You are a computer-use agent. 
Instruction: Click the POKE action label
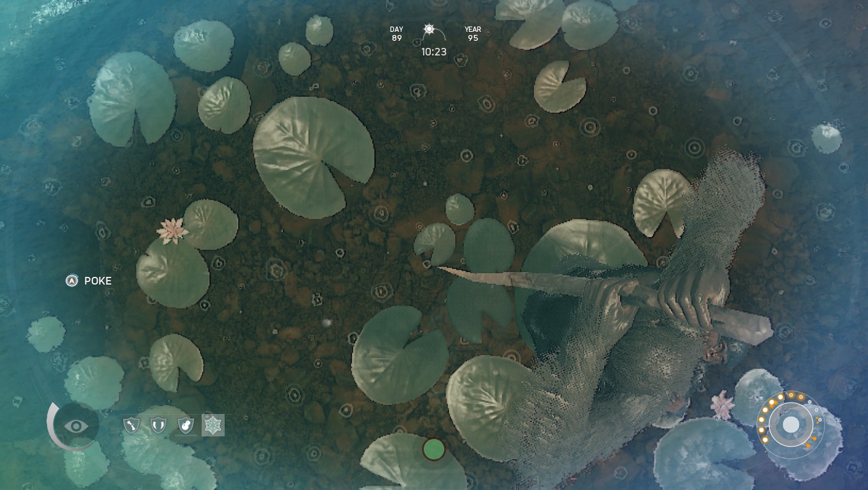tap(98, 281)
